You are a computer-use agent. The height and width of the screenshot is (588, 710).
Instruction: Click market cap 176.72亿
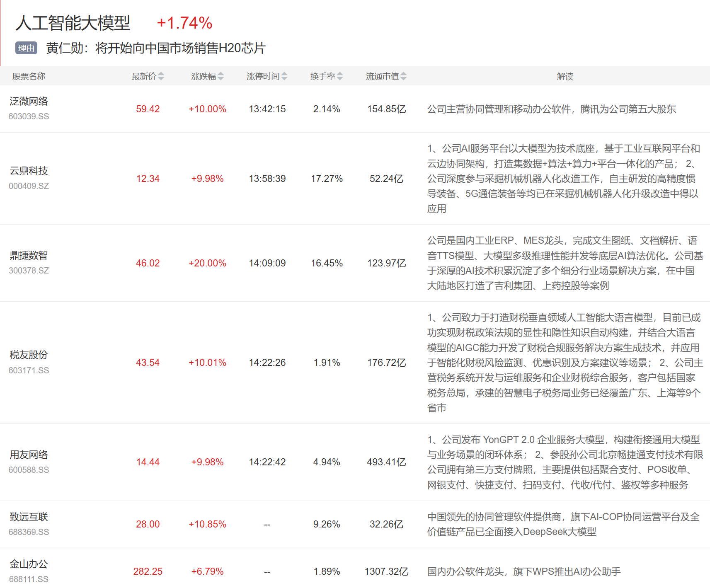386,363
